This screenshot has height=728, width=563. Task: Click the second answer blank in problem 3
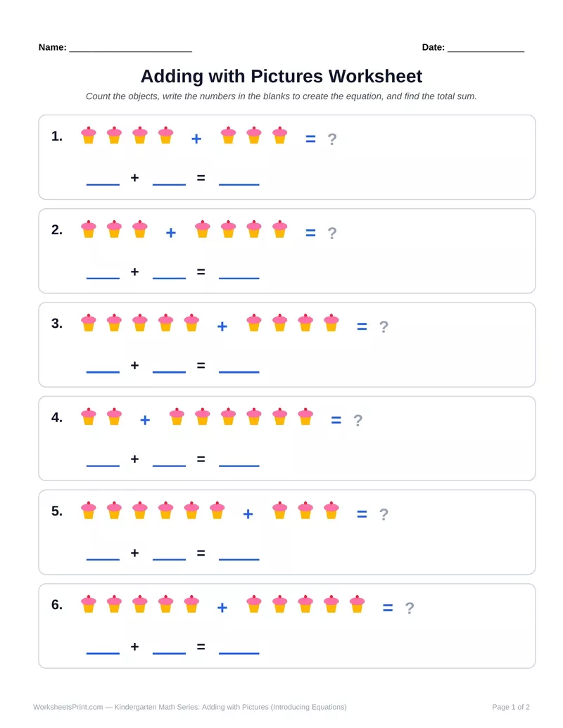click(x=169, y=372)
